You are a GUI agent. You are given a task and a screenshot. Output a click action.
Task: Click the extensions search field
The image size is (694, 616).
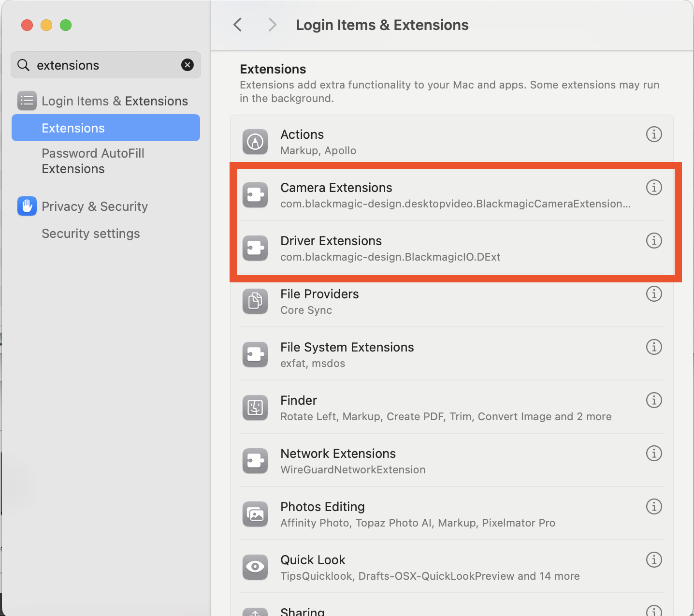(106, 65)
